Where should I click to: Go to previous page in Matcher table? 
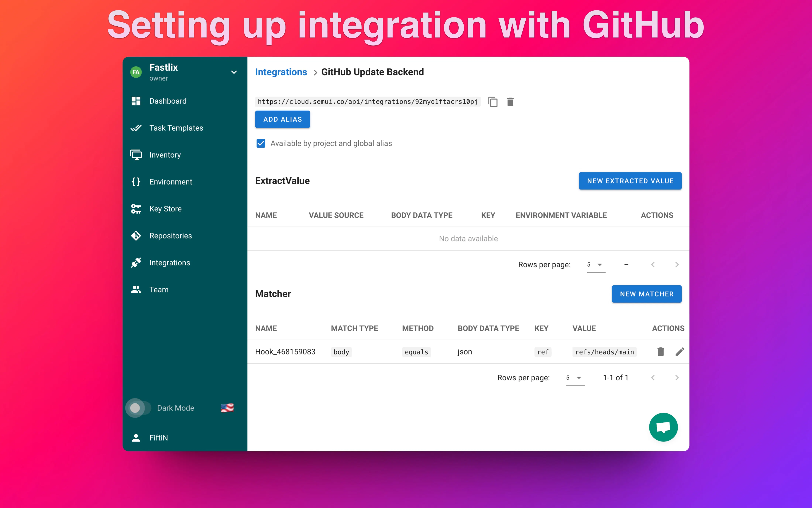coord(653,378)
